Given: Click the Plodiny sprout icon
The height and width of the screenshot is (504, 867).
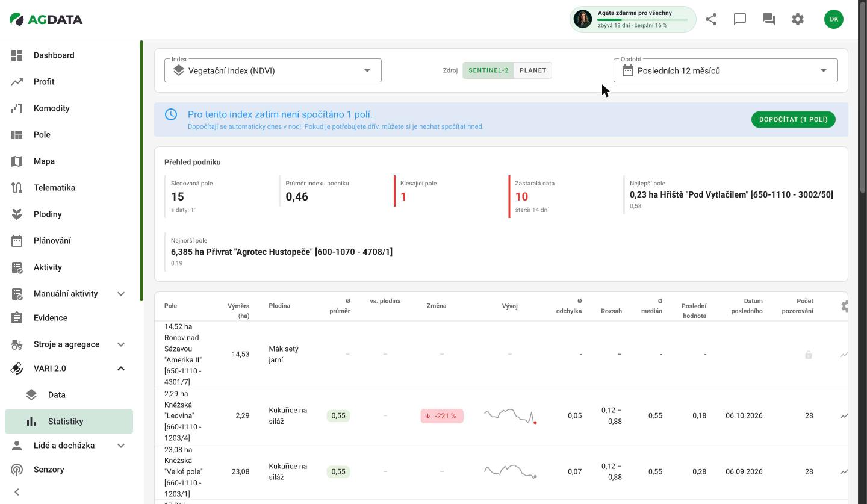Looking at the screenshot, I should 17,214.
